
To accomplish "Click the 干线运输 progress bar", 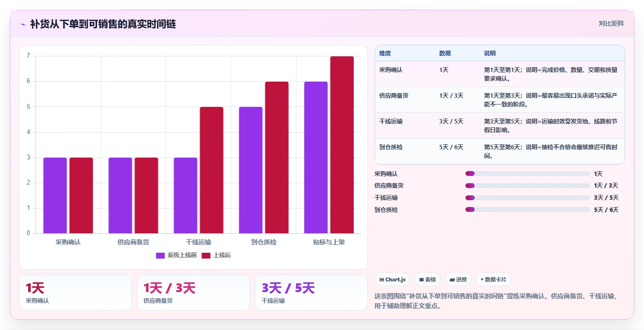I will click(x=528, y=198).
